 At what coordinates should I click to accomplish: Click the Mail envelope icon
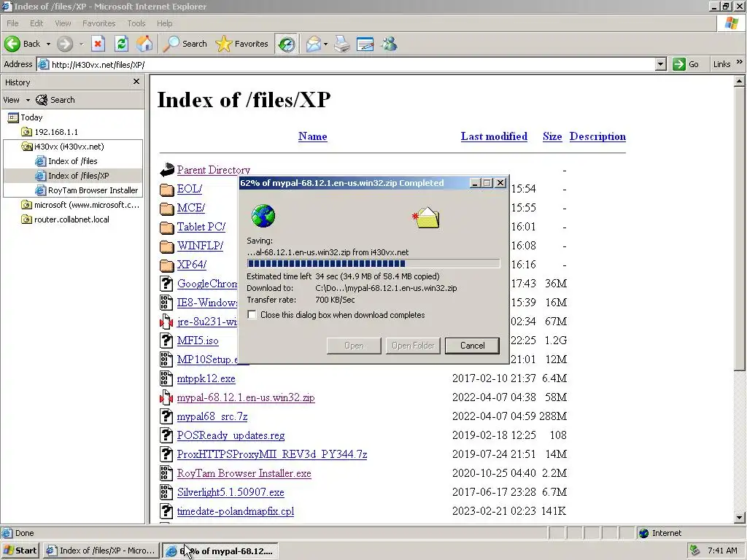(313, 44)
